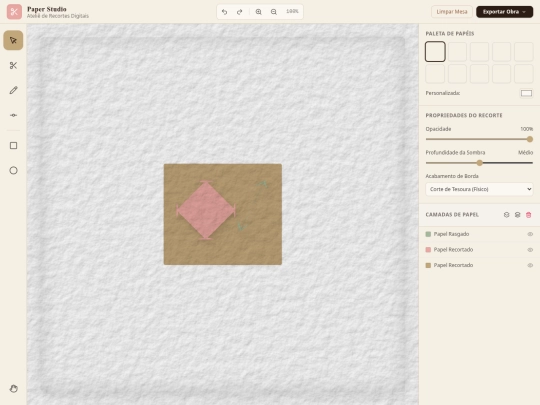The width and height of the screenshot is (540, 405).
Task: Click the currently selected paper palette swatch
Action: pyautogui.click(x=435, y=52)
